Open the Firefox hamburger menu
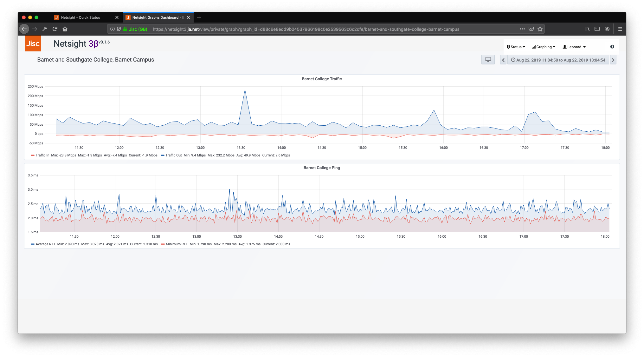Image resolution: width=644 pixels, height=357 pixels. click(620, 29)
